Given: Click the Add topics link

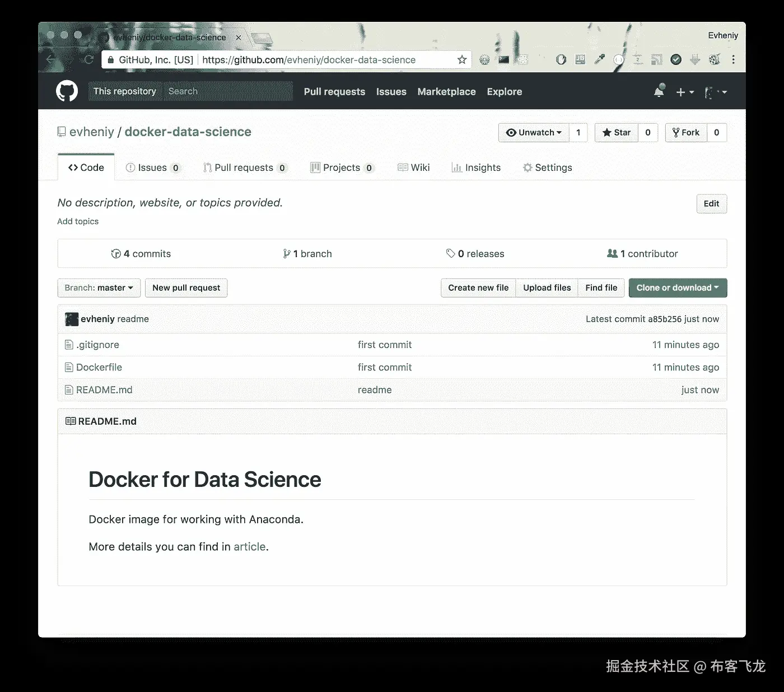Looking at the screenshot, I should [78, 221].
